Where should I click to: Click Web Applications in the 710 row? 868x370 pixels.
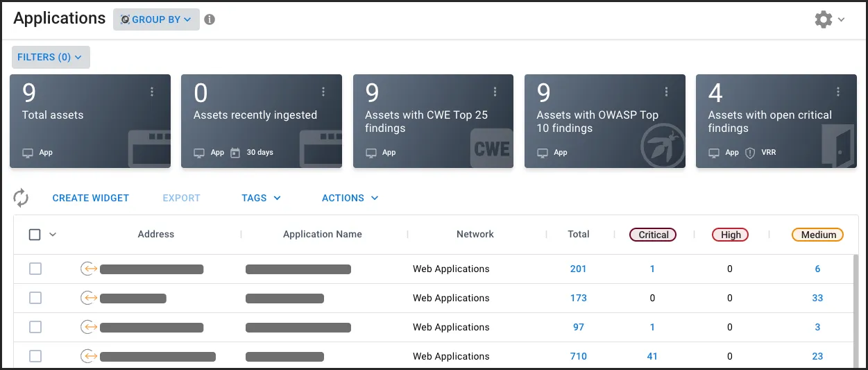[x=451, y=356]
